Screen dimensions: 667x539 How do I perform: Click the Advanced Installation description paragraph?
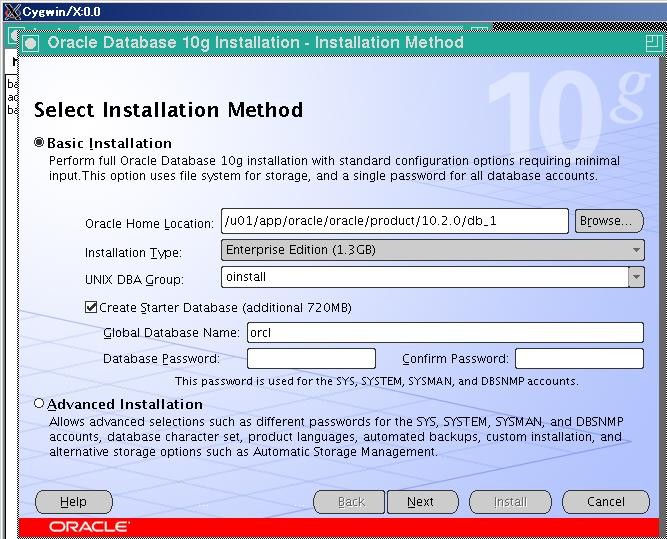pyautogui.click(x=336, y=436)
